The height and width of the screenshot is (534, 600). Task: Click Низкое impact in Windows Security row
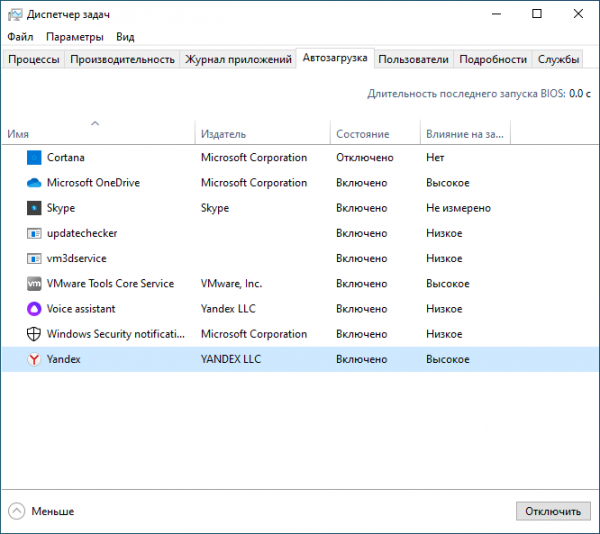pos(444,334)
